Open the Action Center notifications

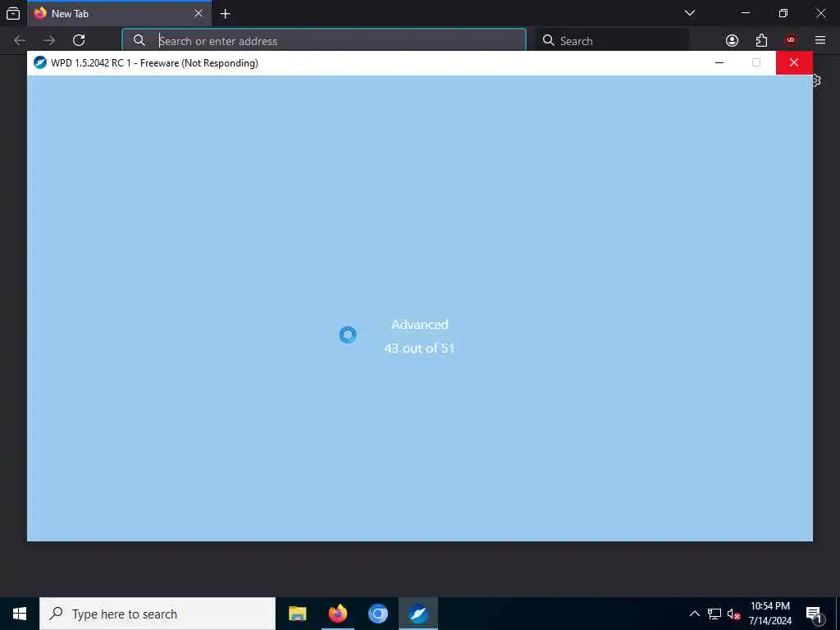(x=815, y=614)
